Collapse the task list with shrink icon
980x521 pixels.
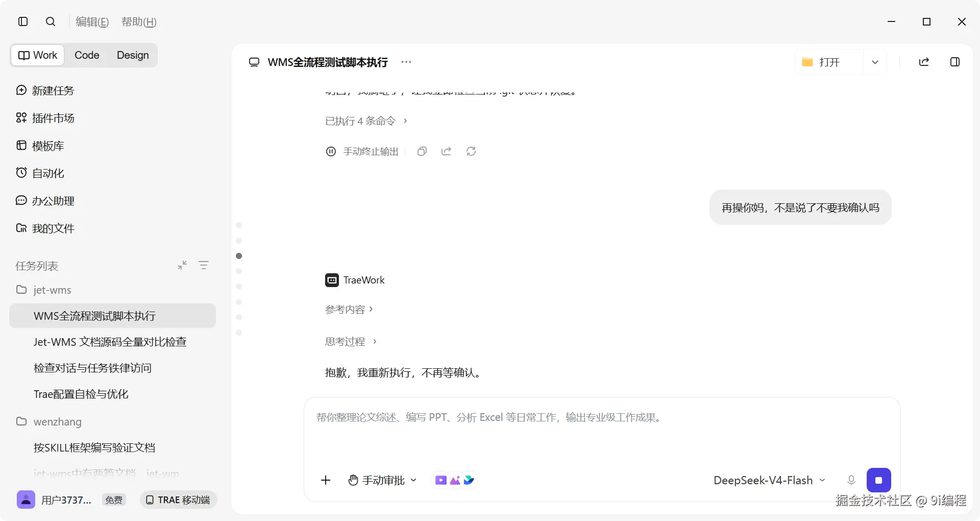tap(182, 265)
